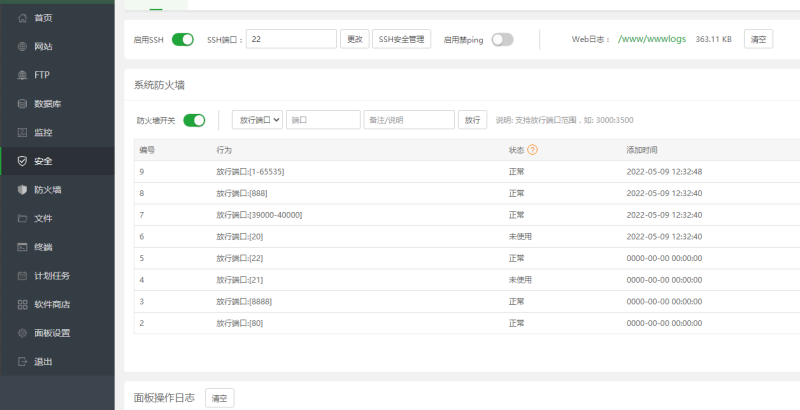Image resolution: width=800 pixels, height=410 pixels.
Task: Click the 未使用 status in port 20 row
Action: click(520, 237)
